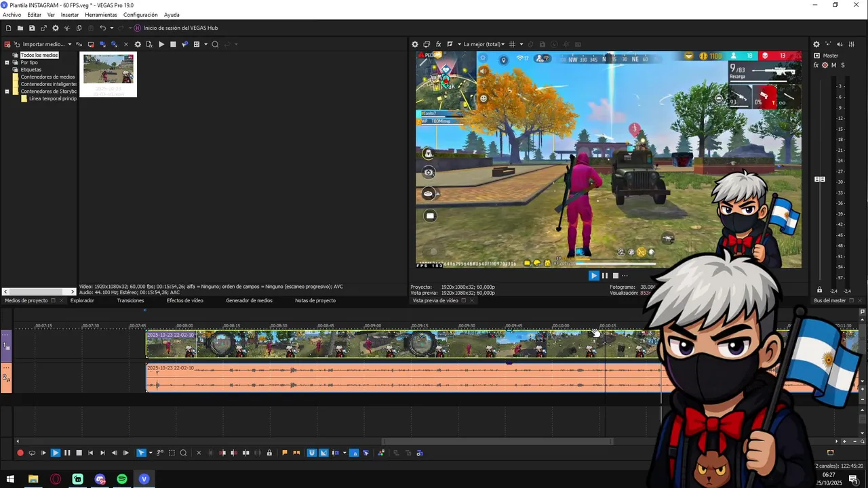Open the auto ripple dropdown arrow
Image resolution: width=868 pixels, height=488 pixels.
344,453
